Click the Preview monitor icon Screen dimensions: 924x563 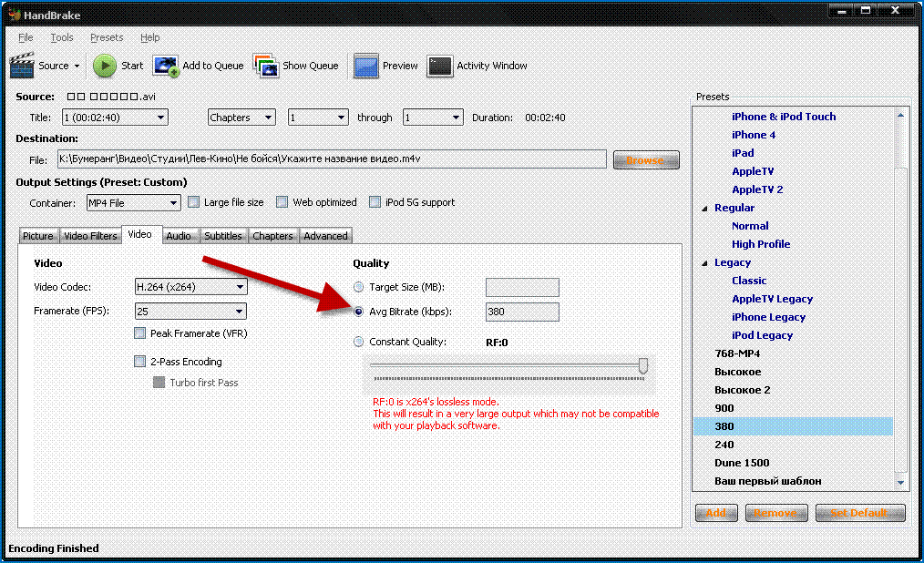[366, 66]
